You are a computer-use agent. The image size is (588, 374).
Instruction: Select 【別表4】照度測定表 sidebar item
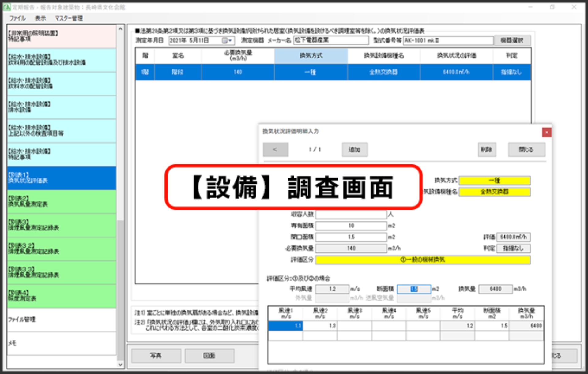[62, 296]
